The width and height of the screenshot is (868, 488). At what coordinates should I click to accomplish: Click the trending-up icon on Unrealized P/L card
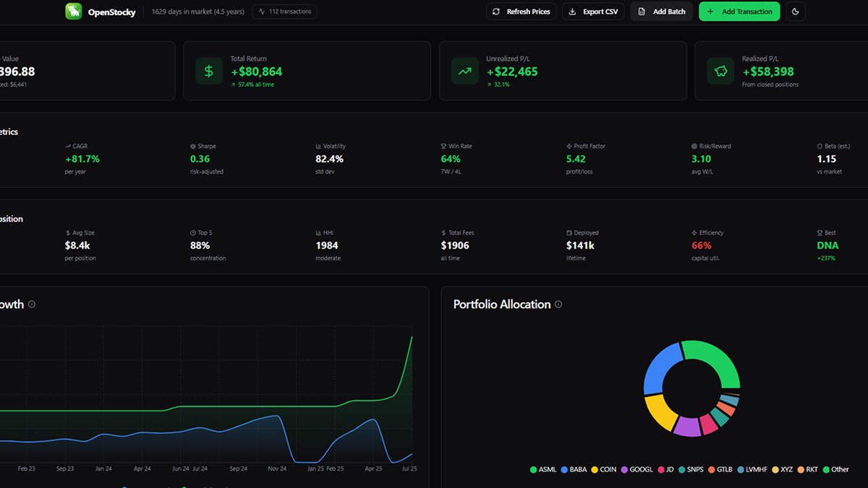(464, 71)
